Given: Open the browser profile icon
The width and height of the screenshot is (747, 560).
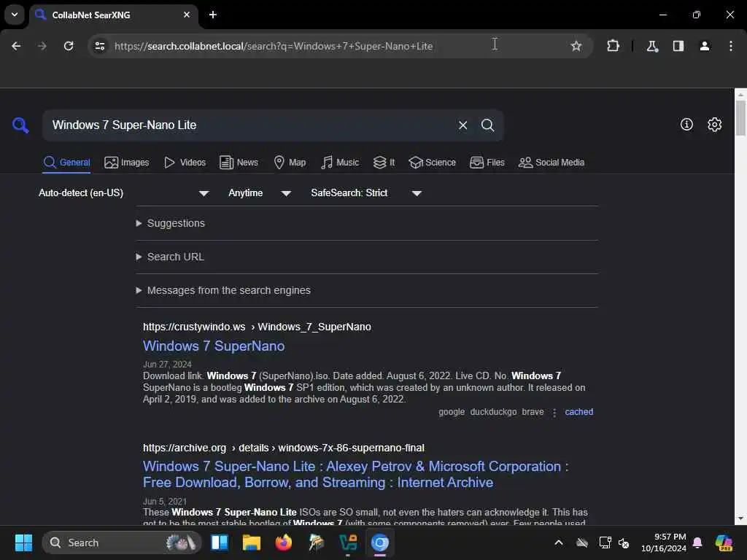Looking at the screenshot, I should point(705,46).
